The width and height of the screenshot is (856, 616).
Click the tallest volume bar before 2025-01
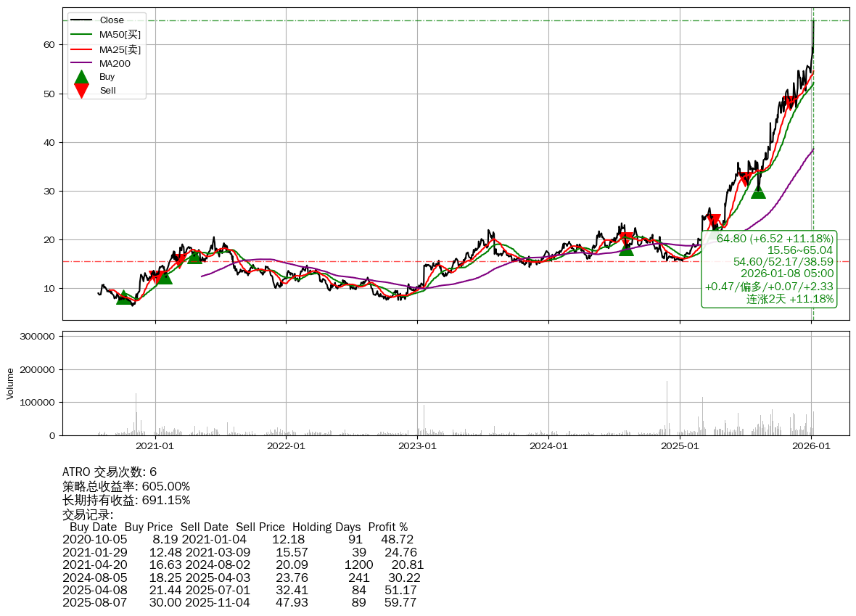(667, 408)
